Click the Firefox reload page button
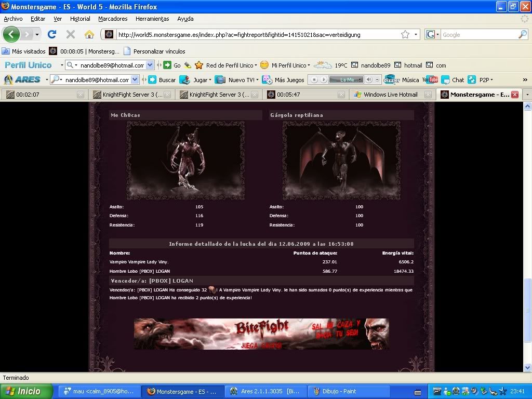 click(51, 34)
